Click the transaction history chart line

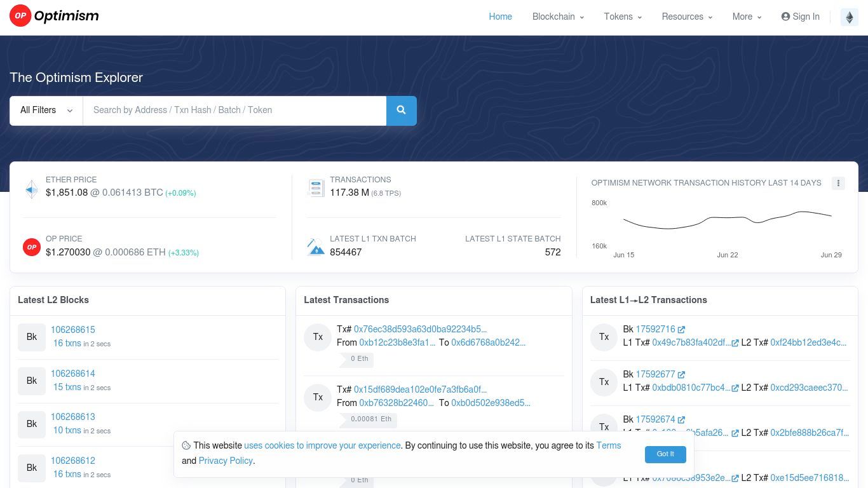pos(728,220)
